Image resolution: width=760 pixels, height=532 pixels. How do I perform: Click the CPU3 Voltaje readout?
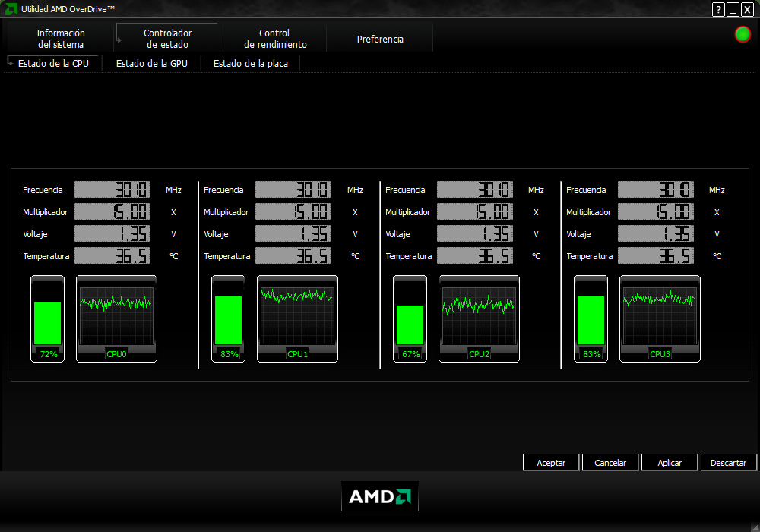pyautogui.click(x=656, y=234)
